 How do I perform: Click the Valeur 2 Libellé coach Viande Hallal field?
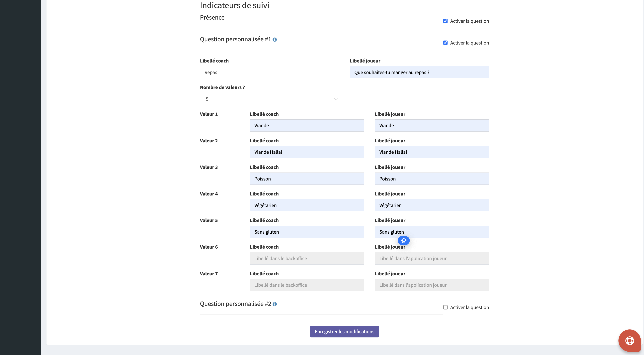(307, 152)
